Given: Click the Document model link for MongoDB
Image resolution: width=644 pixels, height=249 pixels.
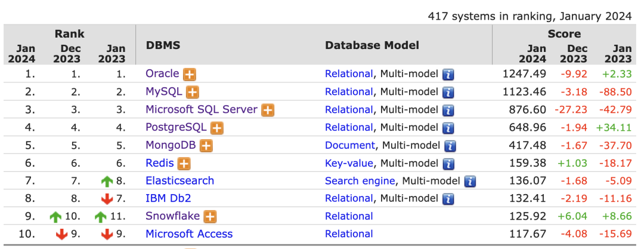Looking at the screenshot, I should tap(350, 145).
